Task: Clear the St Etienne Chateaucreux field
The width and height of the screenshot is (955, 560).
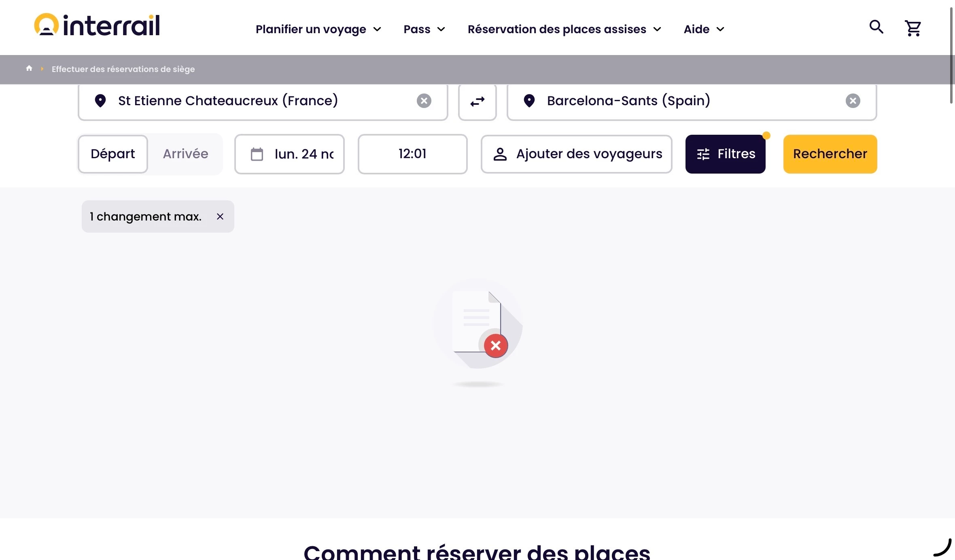Action: pyautogui.click(x=424, y=101)
